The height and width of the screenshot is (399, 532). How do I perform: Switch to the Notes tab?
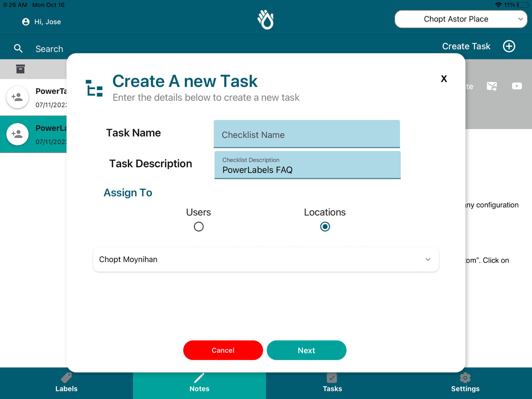199,383
